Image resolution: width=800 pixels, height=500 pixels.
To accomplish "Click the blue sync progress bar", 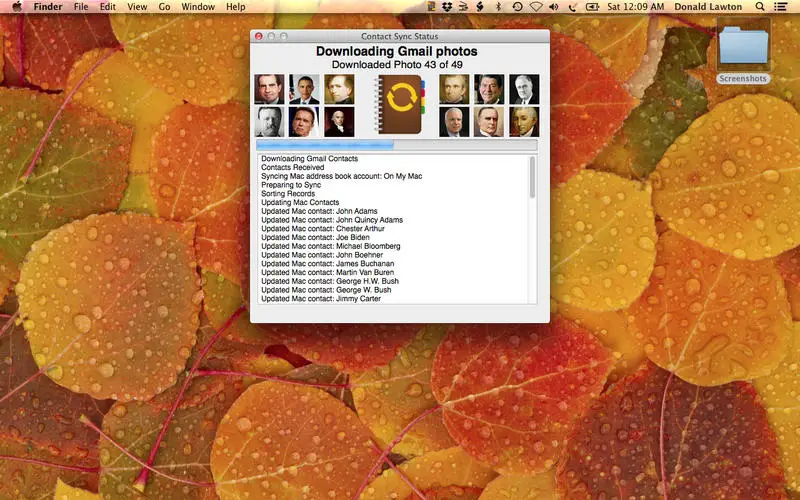I will coord(396,145).
